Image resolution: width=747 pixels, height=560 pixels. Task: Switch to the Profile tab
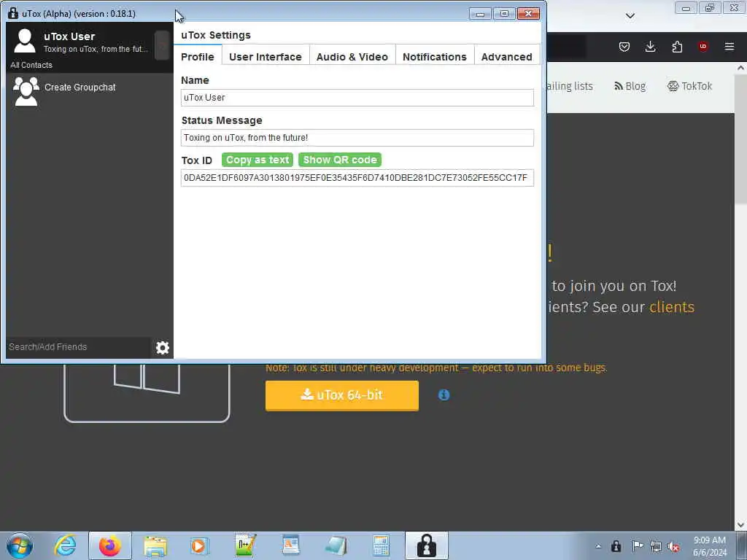click(198, 57)
